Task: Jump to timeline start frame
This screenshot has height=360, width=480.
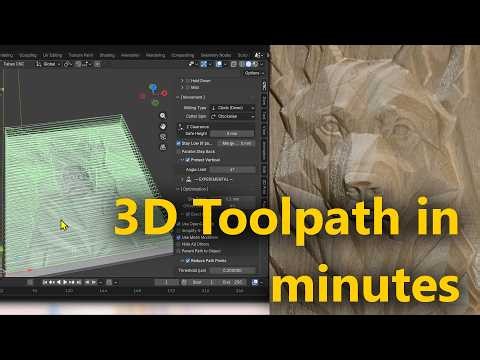Action: [x=45, y=282]
